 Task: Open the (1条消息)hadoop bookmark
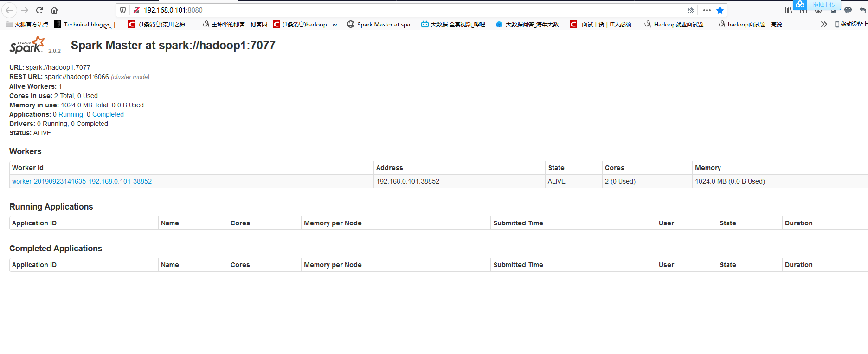pyautogui.click(x=307, y=24)
